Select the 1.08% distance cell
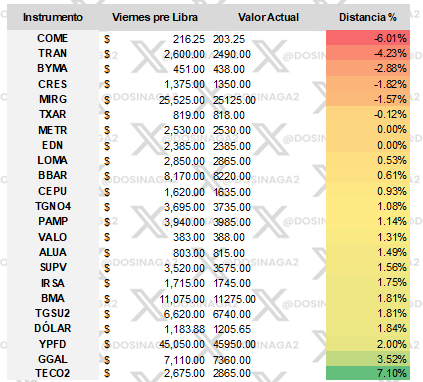 pyautogui.click(x=368, y=206)
